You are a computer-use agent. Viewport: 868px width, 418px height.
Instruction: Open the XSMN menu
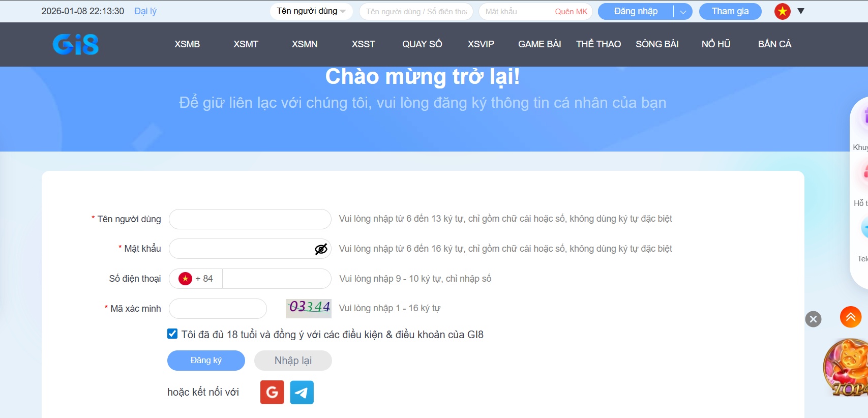coord(305,44)
